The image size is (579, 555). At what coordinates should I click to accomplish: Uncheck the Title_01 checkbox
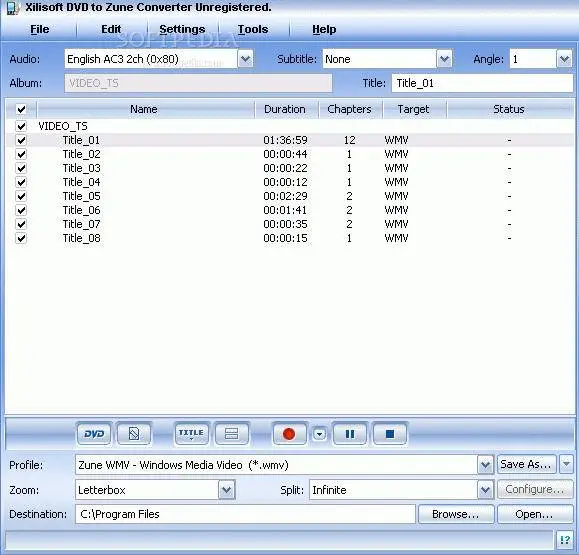(x=21, y=140)
